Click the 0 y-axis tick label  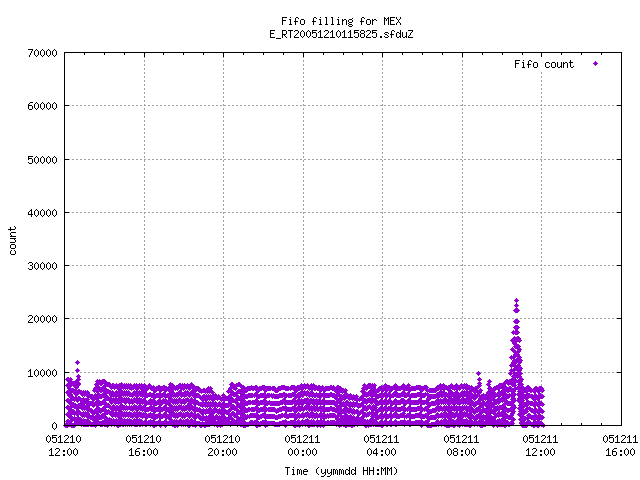(x=55, y=426)
